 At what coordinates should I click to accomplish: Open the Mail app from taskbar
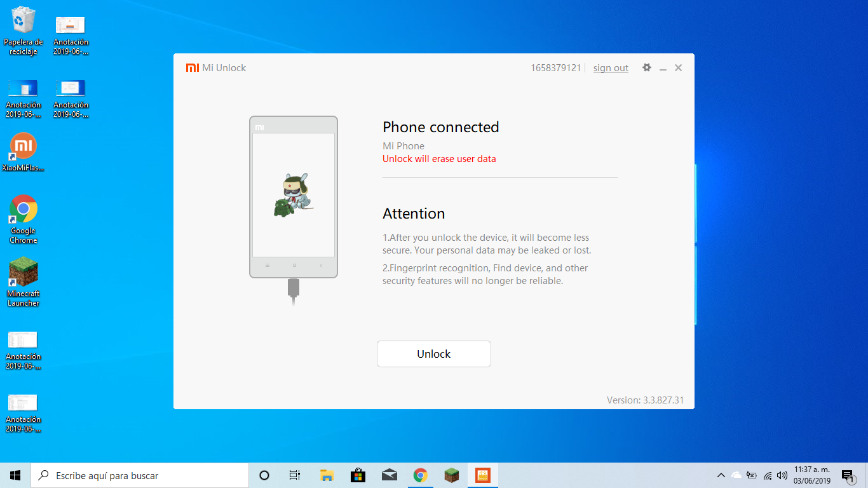tap(390, 475)
